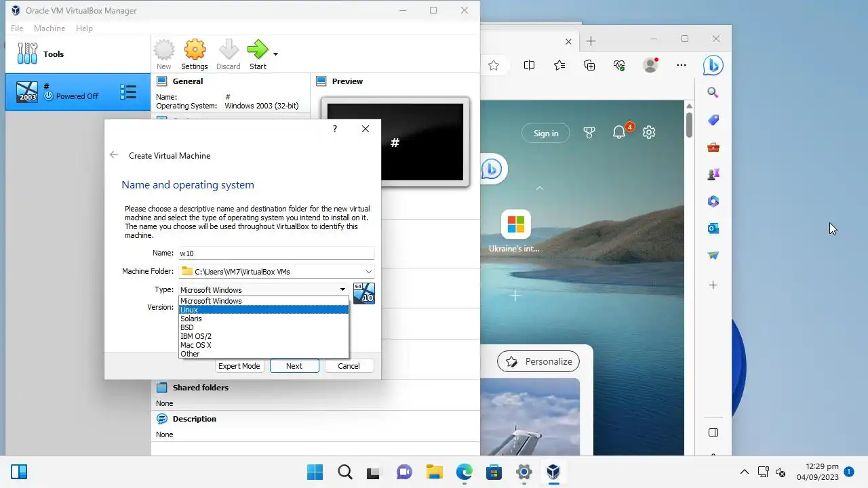Click the Windows 10 64-bit OS icon
868x488 pixels.
tap(363, 293)
